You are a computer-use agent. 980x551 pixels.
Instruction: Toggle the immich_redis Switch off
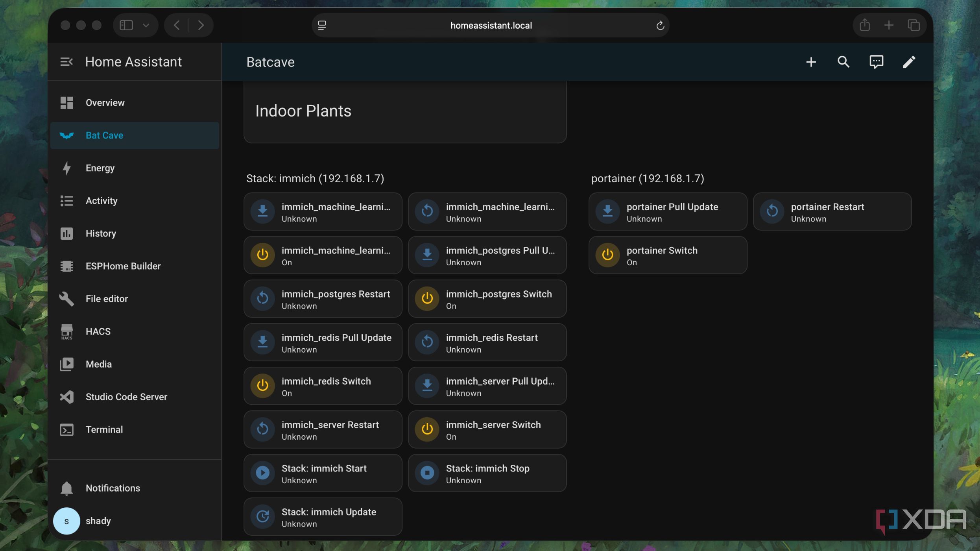263,386
